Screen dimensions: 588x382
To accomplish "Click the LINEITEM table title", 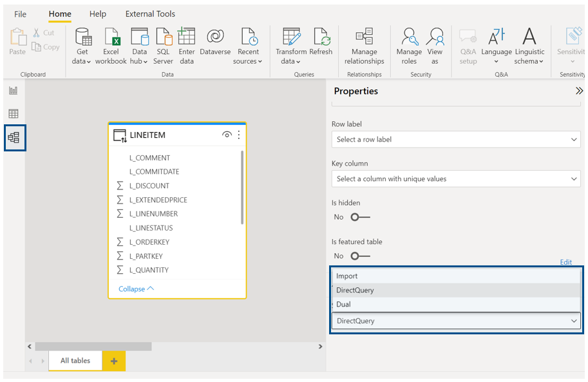I will click(147, 135).
